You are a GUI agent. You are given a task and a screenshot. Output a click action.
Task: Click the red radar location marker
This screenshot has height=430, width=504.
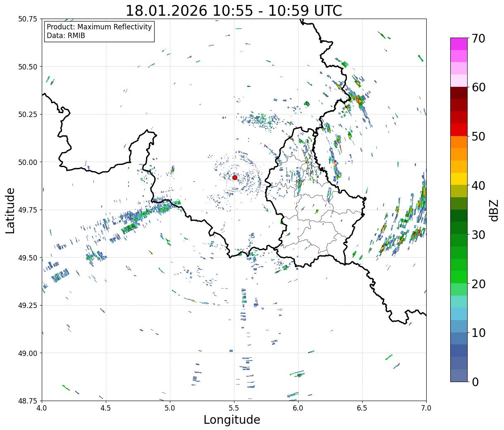[x=235, y=177]
